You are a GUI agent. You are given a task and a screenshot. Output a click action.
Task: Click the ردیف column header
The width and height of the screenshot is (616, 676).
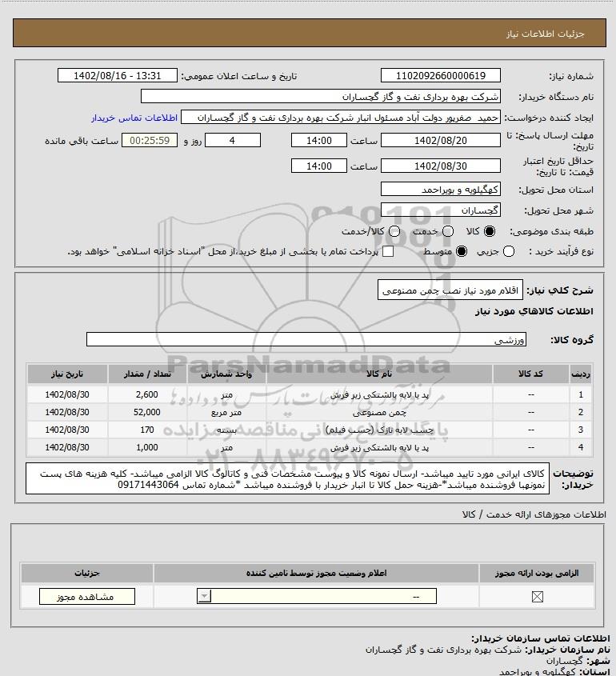point(581,374)
